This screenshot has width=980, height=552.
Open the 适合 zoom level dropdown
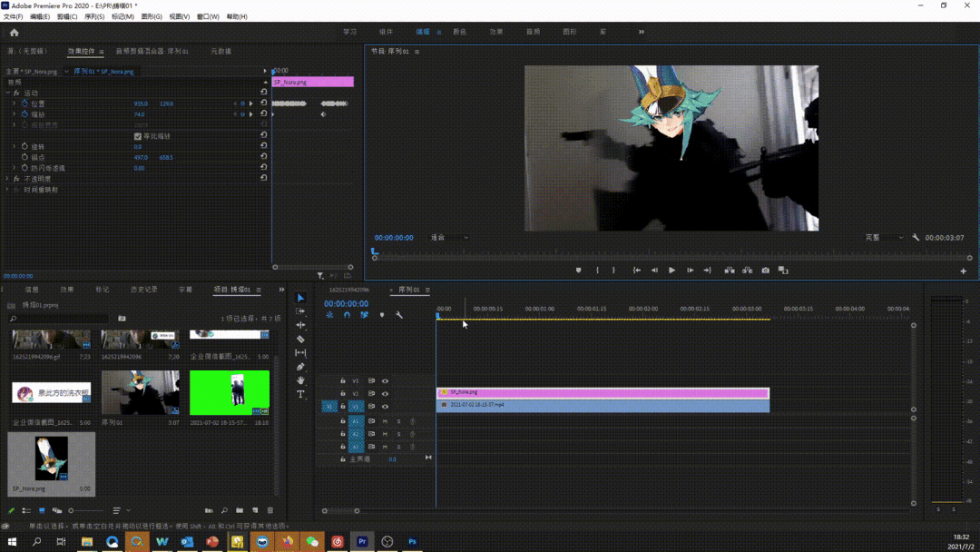coord(449,238)
